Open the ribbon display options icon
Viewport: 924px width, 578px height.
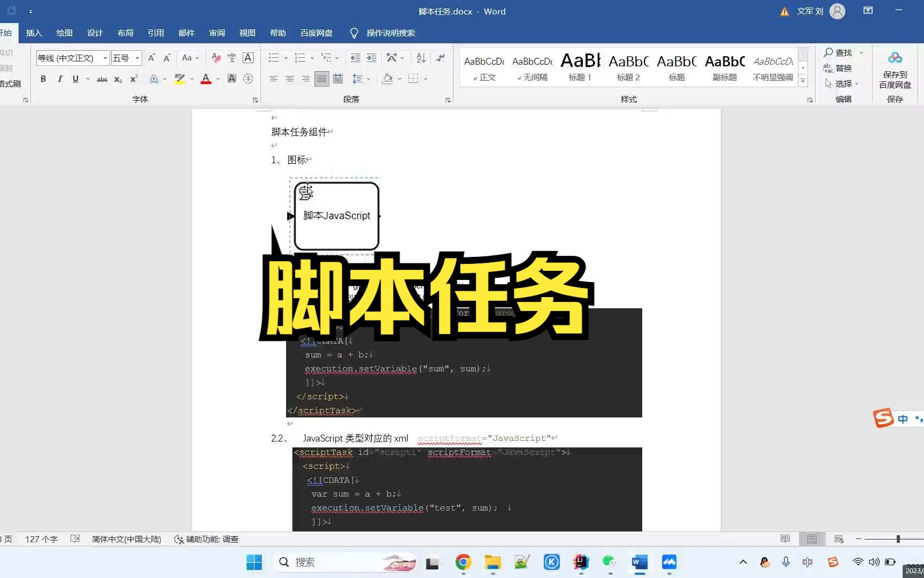[868, 11]
